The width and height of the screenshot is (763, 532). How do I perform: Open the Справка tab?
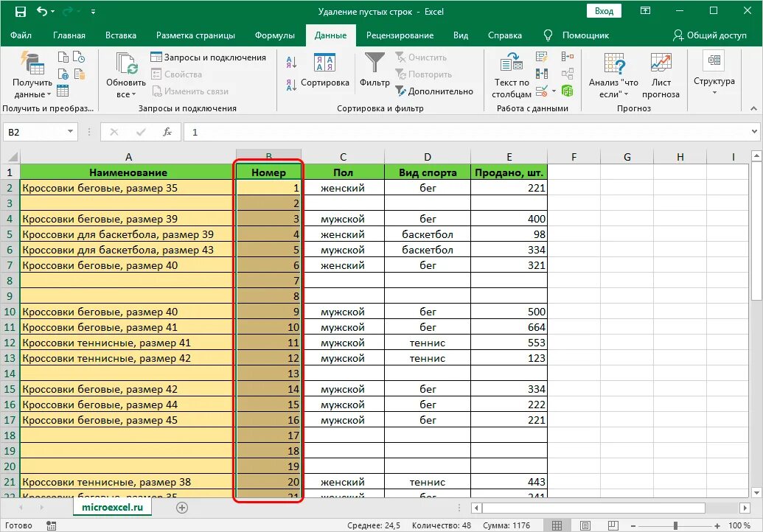tap(504, 35)
